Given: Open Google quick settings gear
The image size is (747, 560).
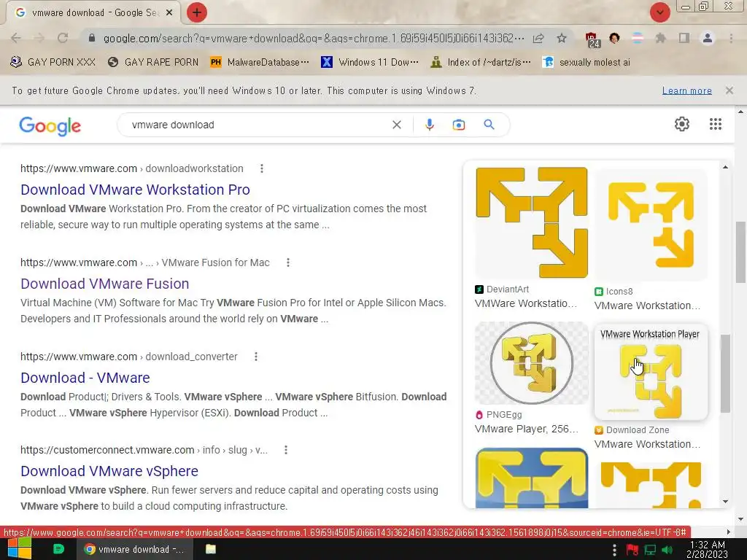Looking at the screenshot, I should pos(682,124).
